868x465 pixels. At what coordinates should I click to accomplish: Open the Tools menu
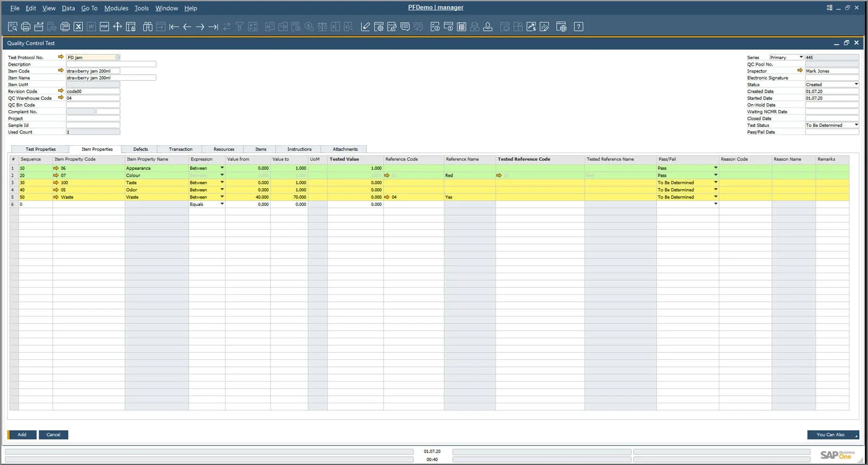[142, 8]
